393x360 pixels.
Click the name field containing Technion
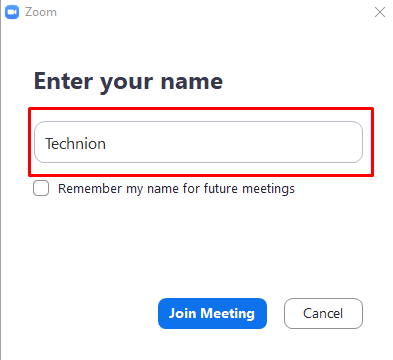tap(198, 142)
